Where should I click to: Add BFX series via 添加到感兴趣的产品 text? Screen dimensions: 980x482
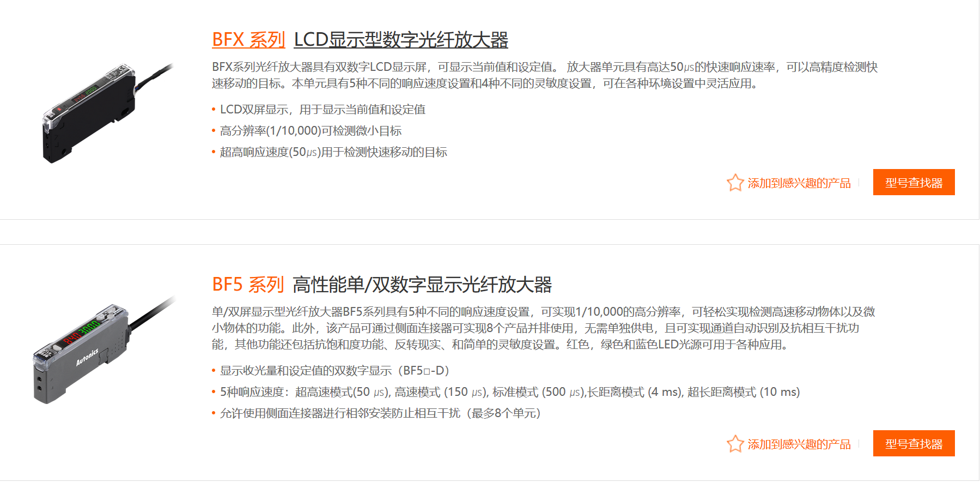tap(799, 183)
